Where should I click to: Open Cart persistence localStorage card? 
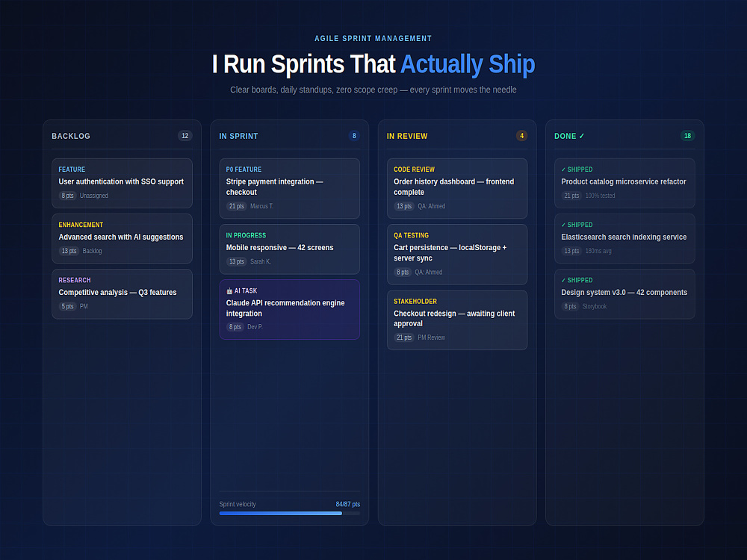[x=457, y=255]
